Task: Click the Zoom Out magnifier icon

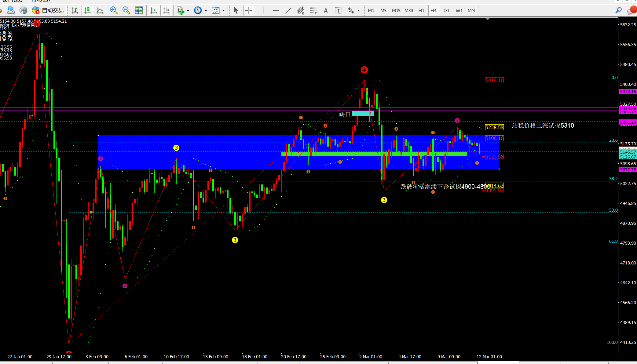Action: click(x=126, y=10)
